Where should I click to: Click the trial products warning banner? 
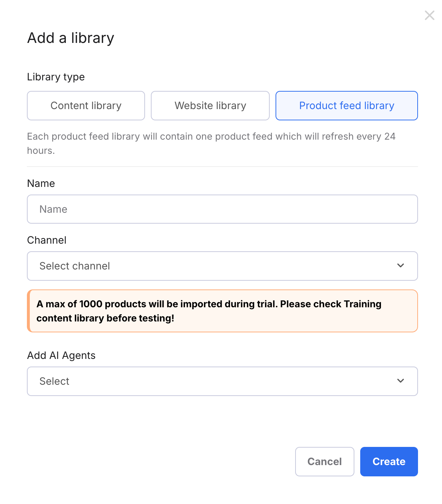(222, 311)
